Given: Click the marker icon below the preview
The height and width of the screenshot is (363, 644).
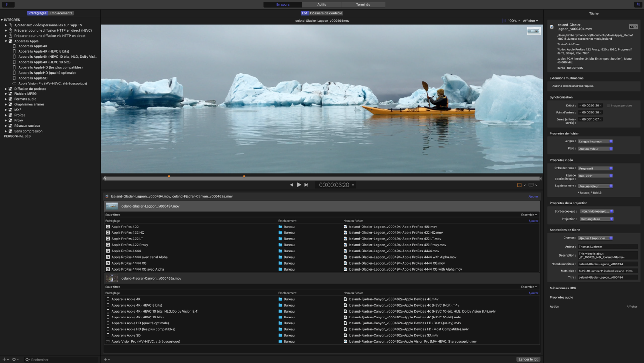Looking at the screenshot, I should click(x=519, y=185).
